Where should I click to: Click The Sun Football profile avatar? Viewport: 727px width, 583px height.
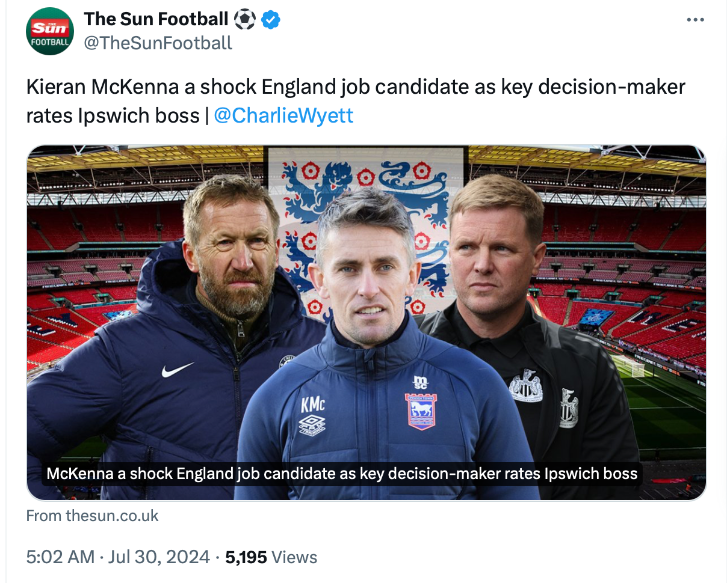coord(50,31)
